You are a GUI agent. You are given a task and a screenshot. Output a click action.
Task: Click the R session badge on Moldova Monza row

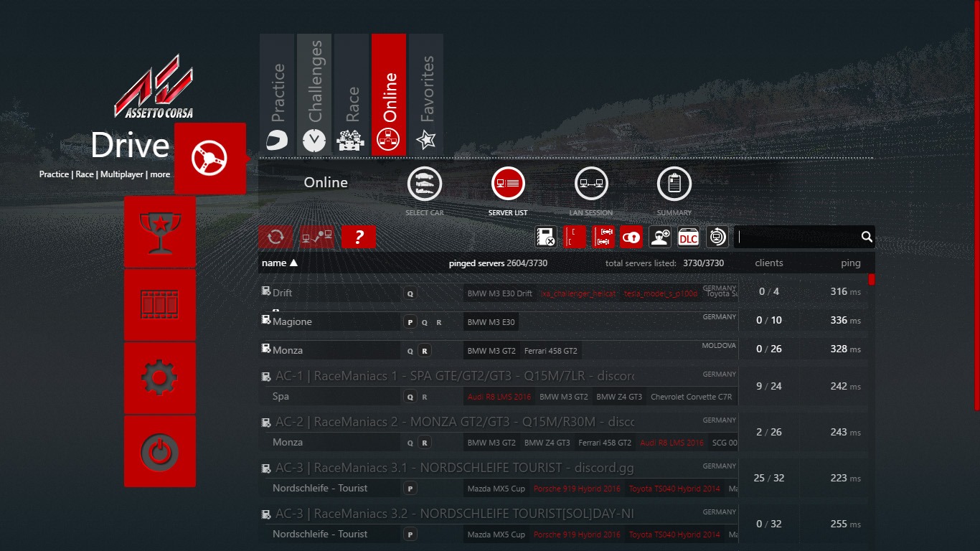point(425,351)
